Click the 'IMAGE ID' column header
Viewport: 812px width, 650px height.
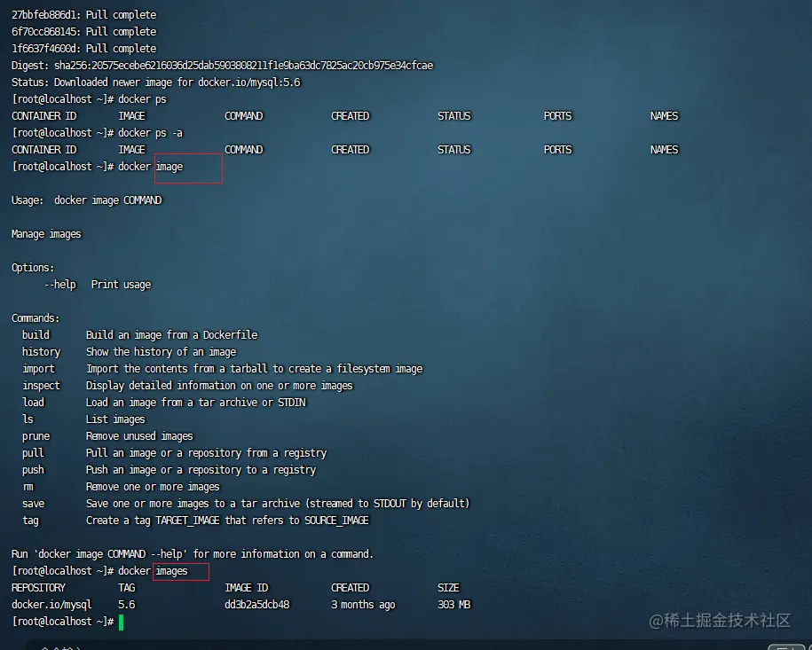246,588
